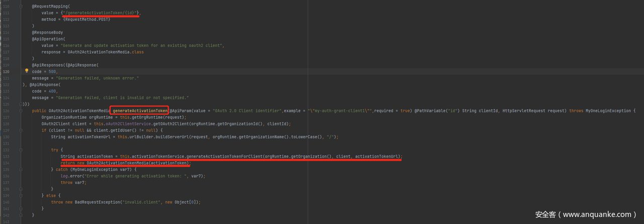
Task: Click line number 111 in the gutter
Action: [x=6, y=13]
